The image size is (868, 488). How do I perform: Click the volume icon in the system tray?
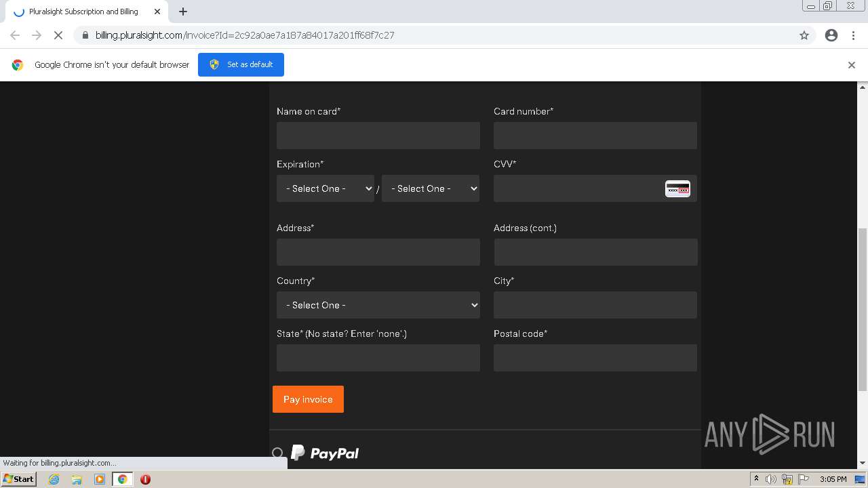pos(771,479)
